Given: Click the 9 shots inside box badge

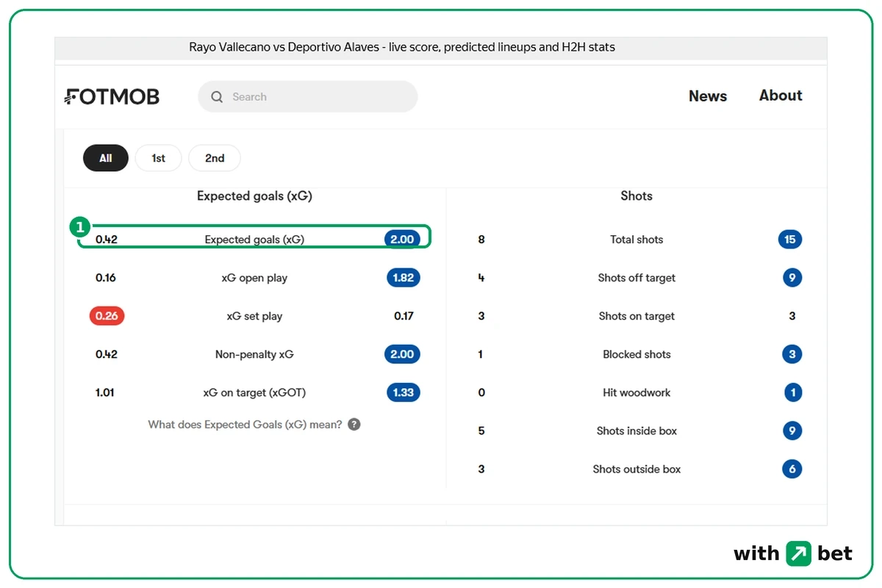Looking at the screenshot, I should pos(792,431).
